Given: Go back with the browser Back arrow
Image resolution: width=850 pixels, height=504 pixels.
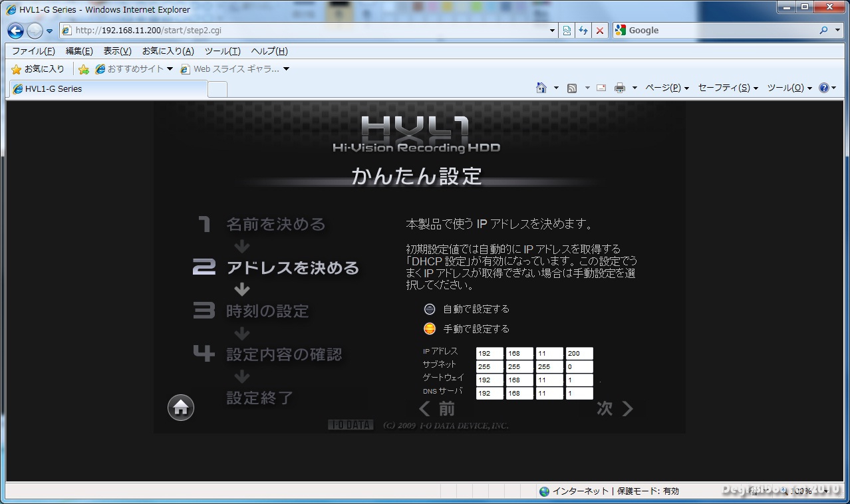Looking at the screenshot, I should click(15, 31).
